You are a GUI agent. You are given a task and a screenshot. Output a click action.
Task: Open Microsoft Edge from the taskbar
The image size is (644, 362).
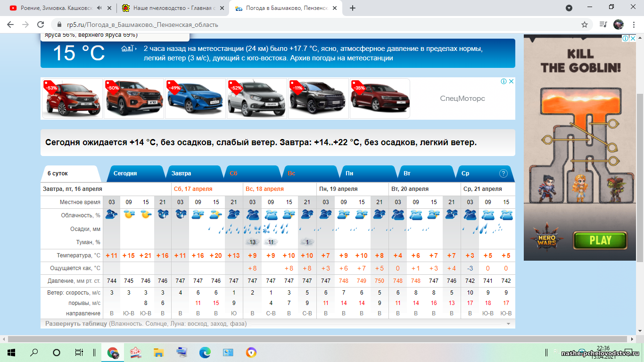click(205, 352)
